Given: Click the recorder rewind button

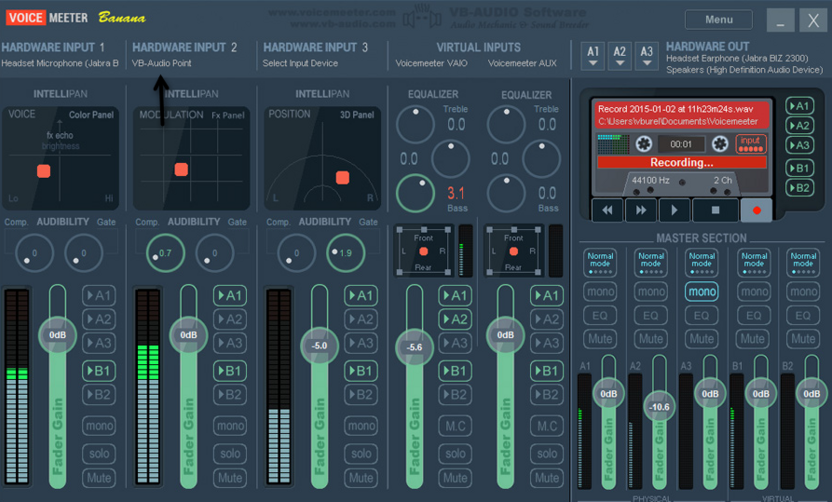Looking at the screenshot, I should (608, 210).
